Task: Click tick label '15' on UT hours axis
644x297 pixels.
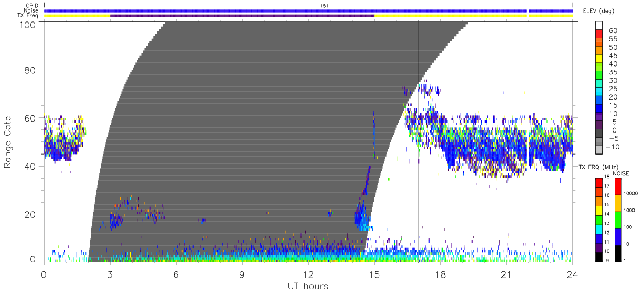Action: pyautogui.click(x=374, y=274)
